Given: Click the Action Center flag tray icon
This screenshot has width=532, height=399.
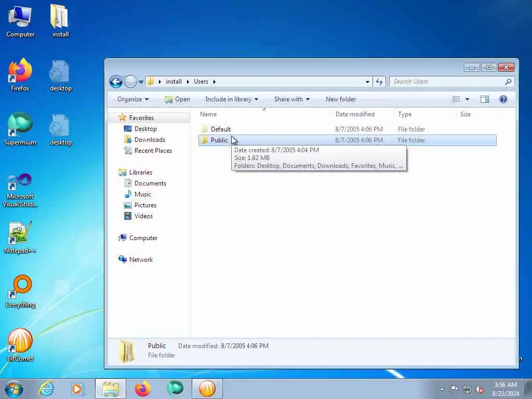Looking at the screenshot, I should 454,389.
